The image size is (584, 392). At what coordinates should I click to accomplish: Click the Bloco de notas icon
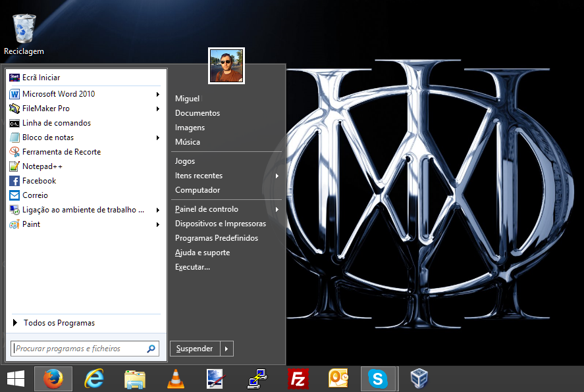coord(14,137)
